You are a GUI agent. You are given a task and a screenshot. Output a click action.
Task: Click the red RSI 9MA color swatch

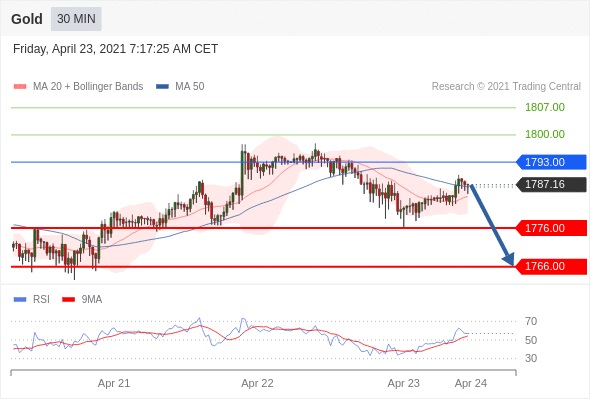68,300
